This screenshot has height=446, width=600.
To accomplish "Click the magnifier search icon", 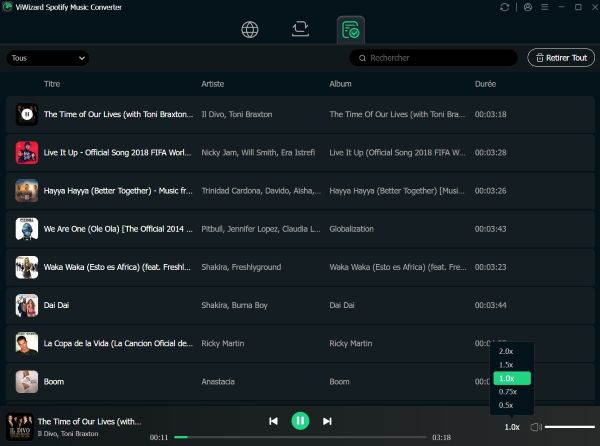I will point(362,58).
